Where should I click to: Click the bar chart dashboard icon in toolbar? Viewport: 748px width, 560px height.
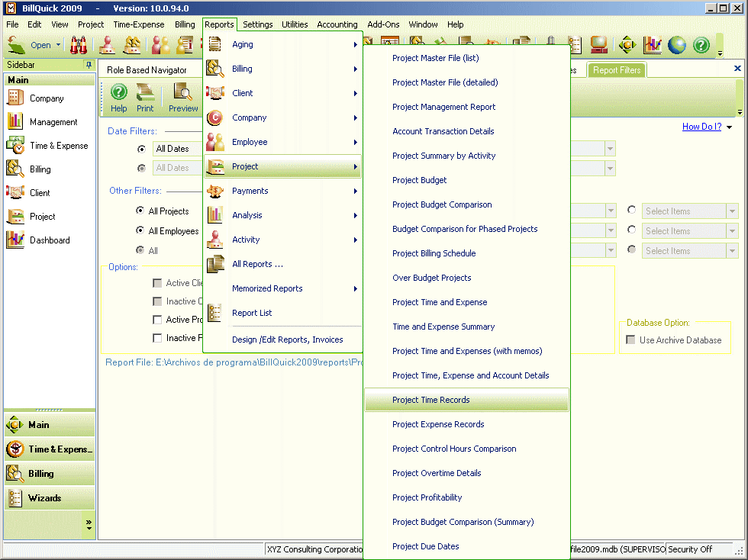click(x=652, y=45)
